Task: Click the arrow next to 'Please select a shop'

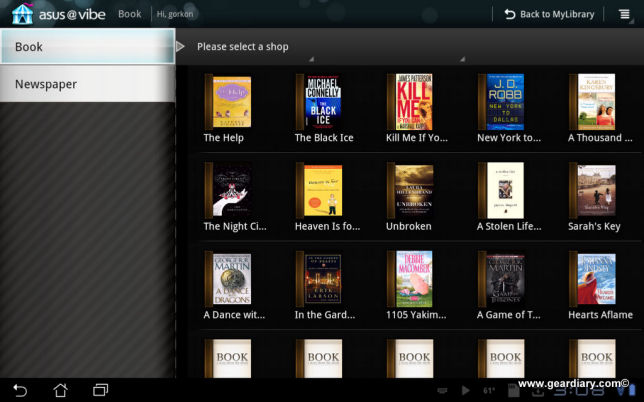Action: [180, 46]
